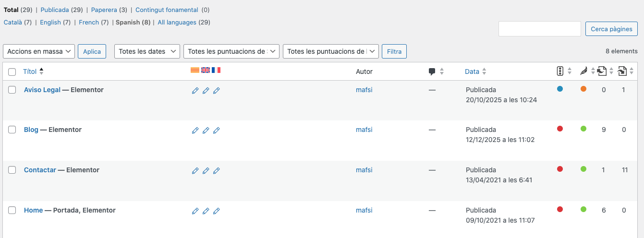
Task: Sort by readability feather icon
Action: tap(583, 71)
